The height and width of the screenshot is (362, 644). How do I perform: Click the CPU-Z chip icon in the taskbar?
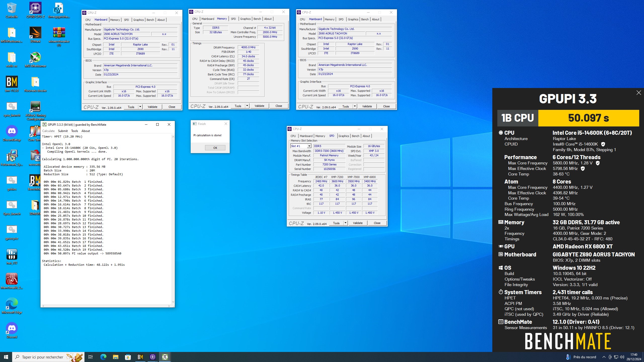[x=153, y=357]
